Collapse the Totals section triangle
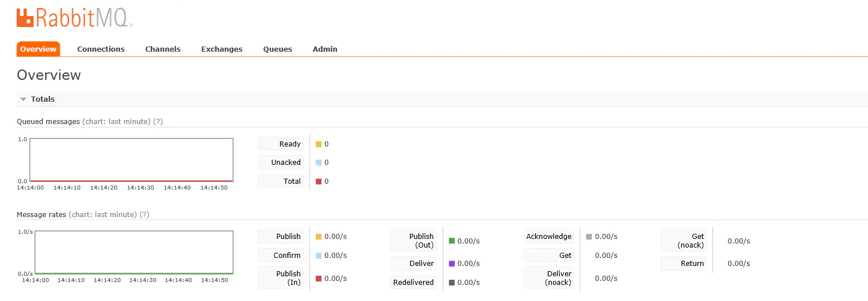The width and height of the screenshot is (868, 301). (24, 99)
